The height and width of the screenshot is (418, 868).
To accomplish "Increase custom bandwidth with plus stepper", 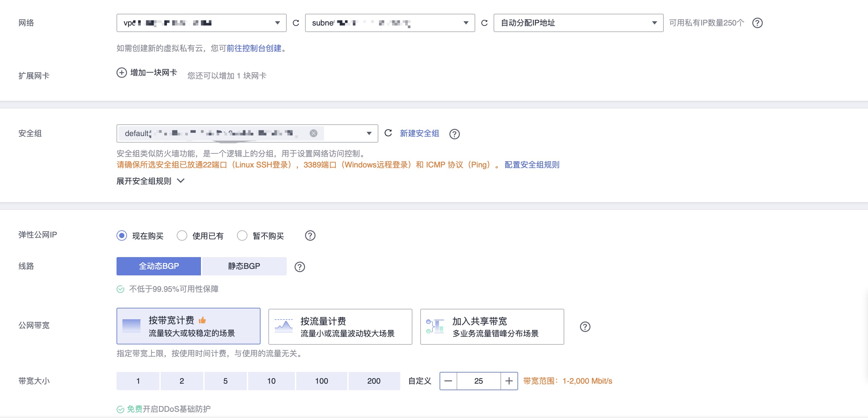I will (509, 381).
